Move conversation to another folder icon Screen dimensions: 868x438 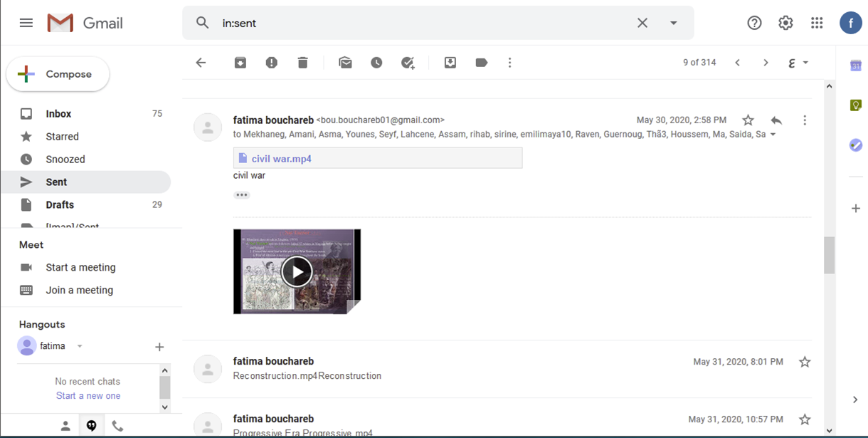coord(450,63)
